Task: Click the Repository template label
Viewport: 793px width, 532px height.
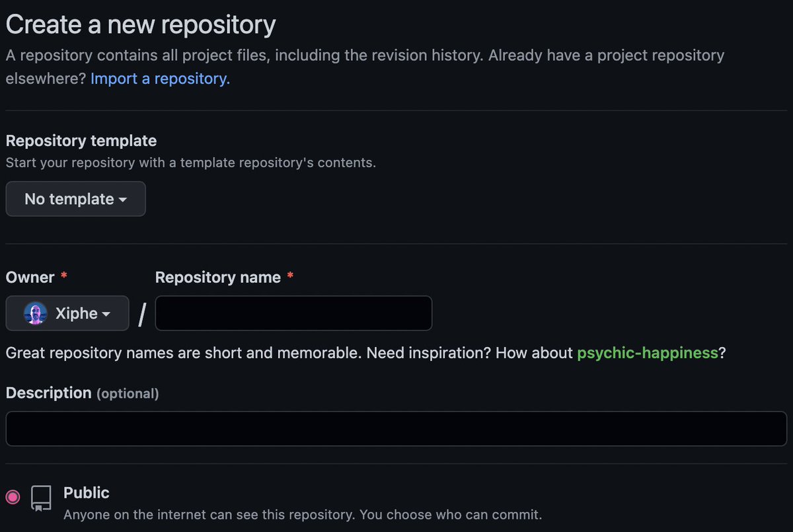Action: pyautogui.click(x=81, y=141)
